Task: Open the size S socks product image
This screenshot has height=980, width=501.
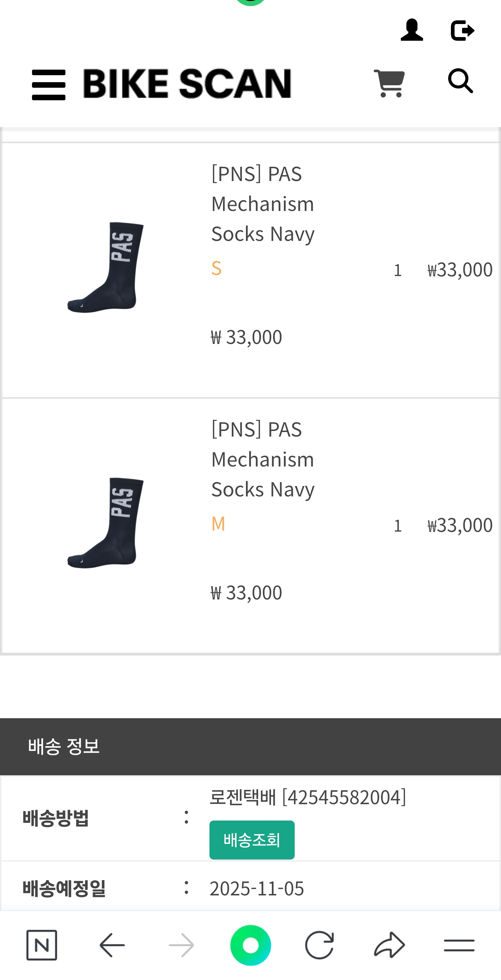Action: pyautogui.click(x=105, y=267)
